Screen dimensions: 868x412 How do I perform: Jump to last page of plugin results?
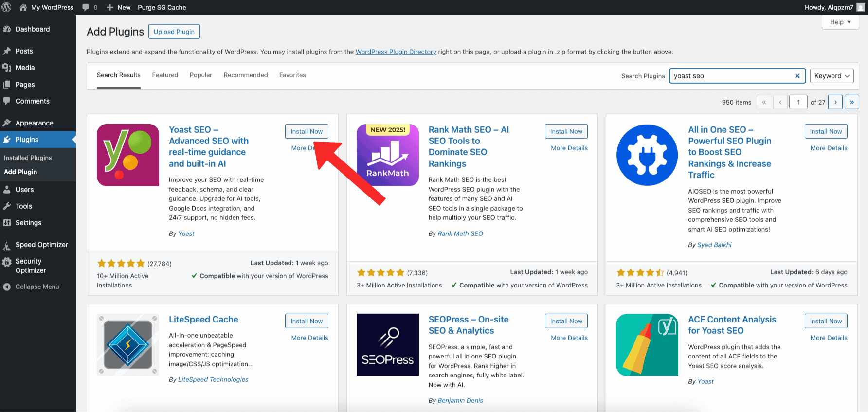click(x=852, y=102)
